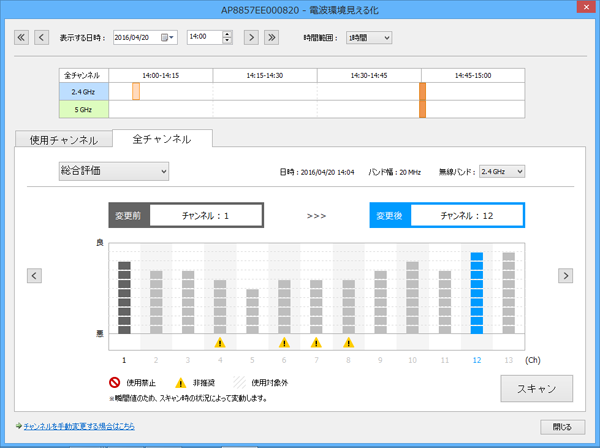Select the channel 10 bar
Screen dimensions: 600x448
coord(412,298)
